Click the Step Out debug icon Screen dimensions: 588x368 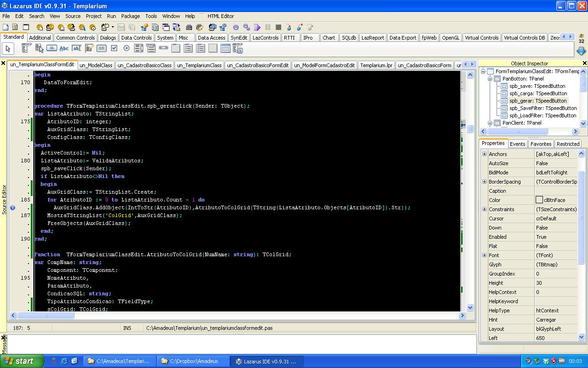pos(310,27)
